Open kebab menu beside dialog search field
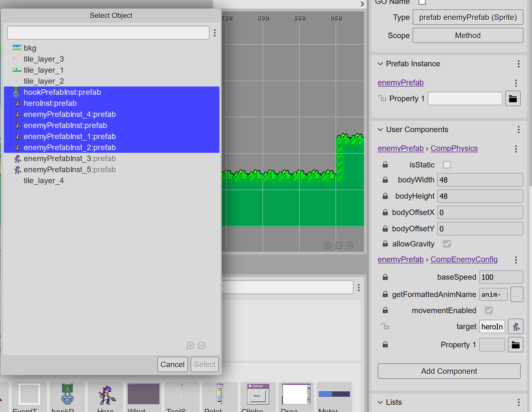The height and width of the screenshot is (412, 532). 215,33
